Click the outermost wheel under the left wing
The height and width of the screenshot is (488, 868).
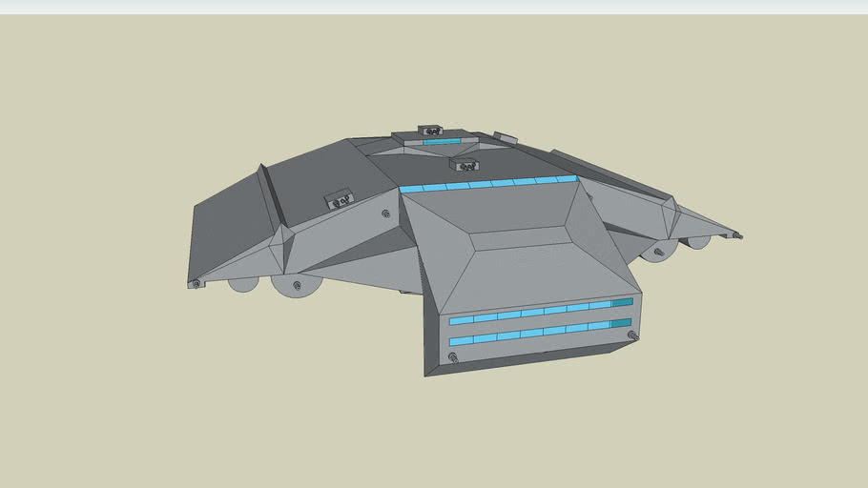pos(242,285)
